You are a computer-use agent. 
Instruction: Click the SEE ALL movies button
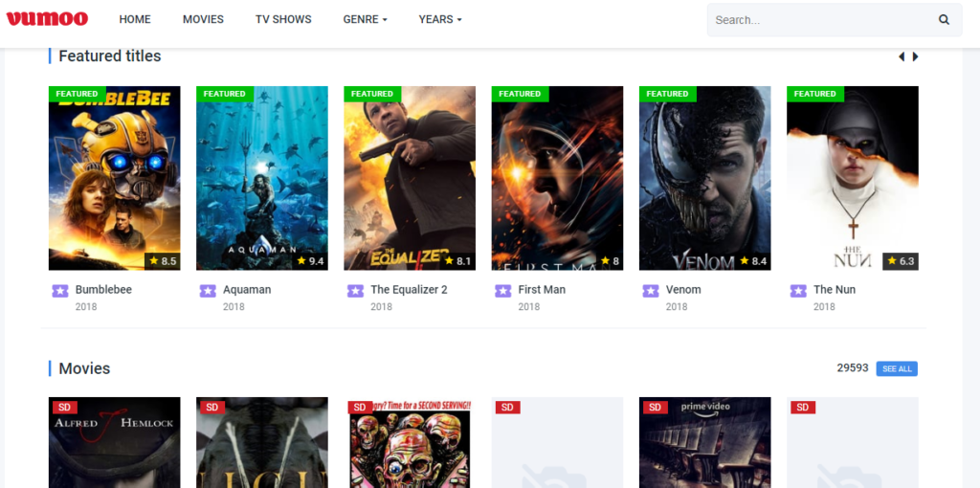click(x=897, y=368)
